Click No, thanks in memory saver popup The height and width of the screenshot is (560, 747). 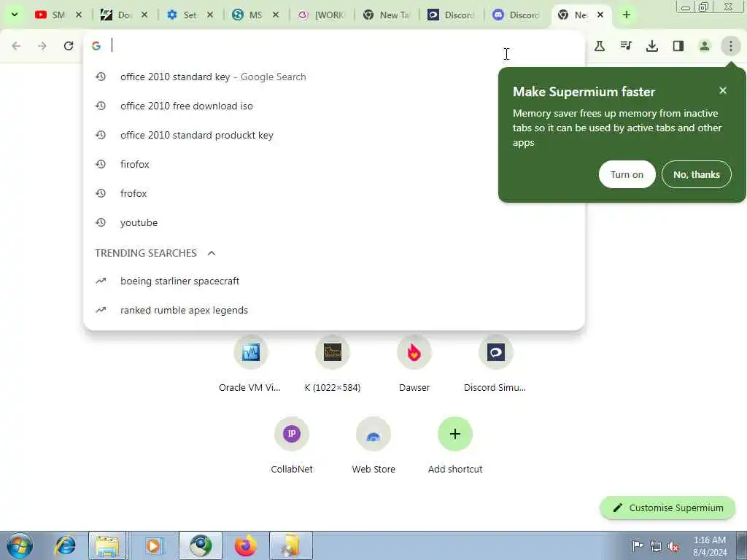(x=697, y=174)
